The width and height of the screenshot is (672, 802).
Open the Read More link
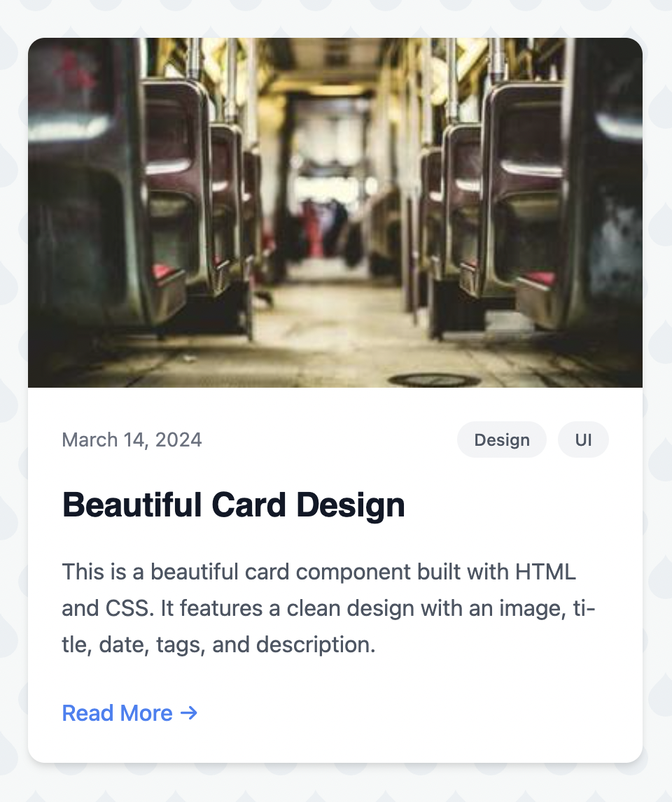coord(117,713)
